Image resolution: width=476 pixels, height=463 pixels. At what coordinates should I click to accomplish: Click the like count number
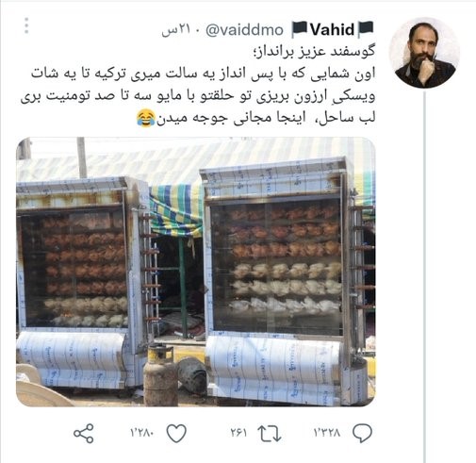point(142,433)
